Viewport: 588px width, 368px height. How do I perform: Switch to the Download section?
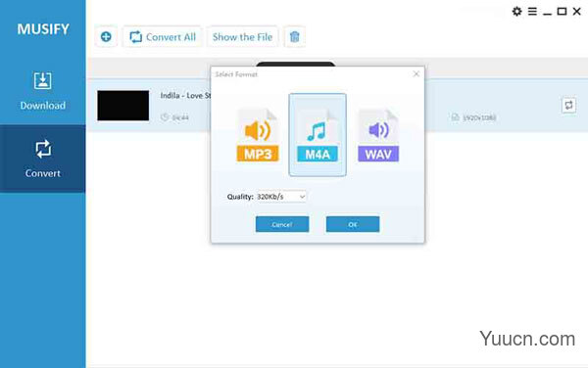point(43,91)
